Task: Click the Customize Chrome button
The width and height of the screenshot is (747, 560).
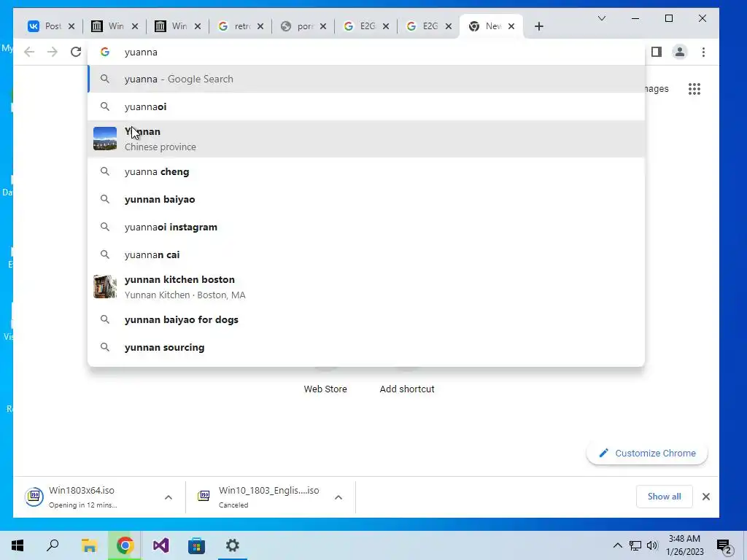Action: pyautogui.click(x=647, y=453)
